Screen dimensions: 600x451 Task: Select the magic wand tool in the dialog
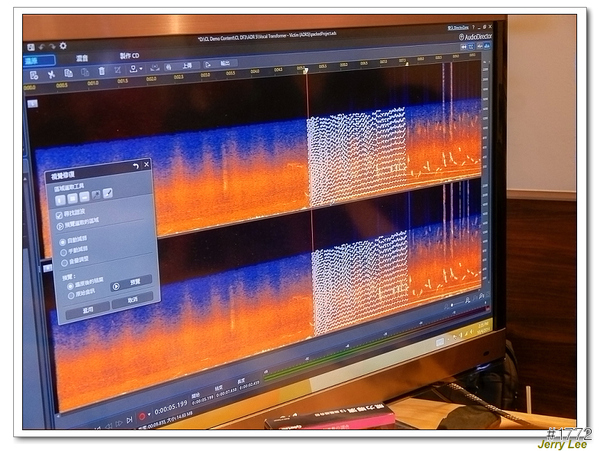pos(96,195)
